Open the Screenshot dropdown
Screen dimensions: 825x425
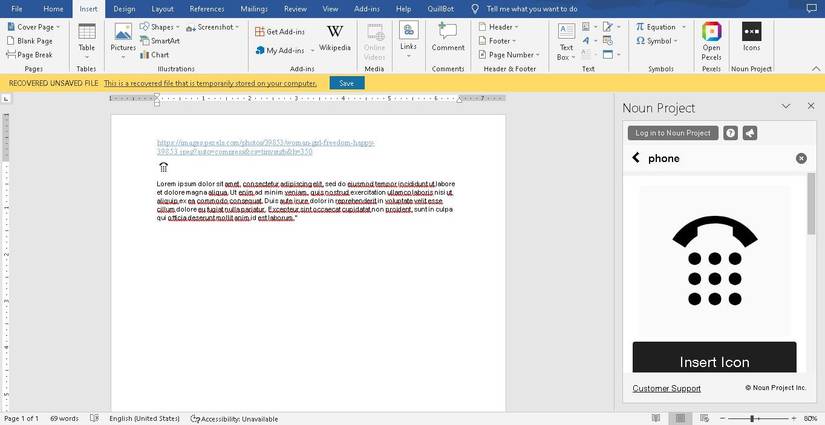pos(213,27)
